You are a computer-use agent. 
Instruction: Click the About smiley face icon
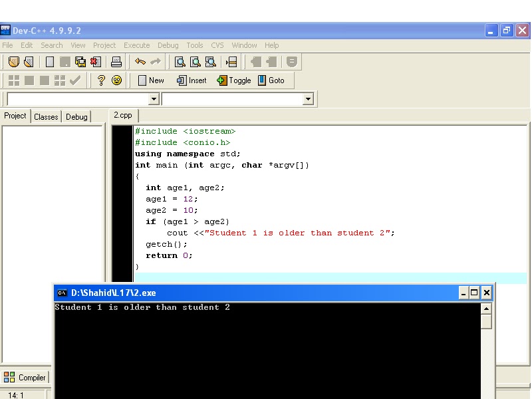click(x=116, y=80)
